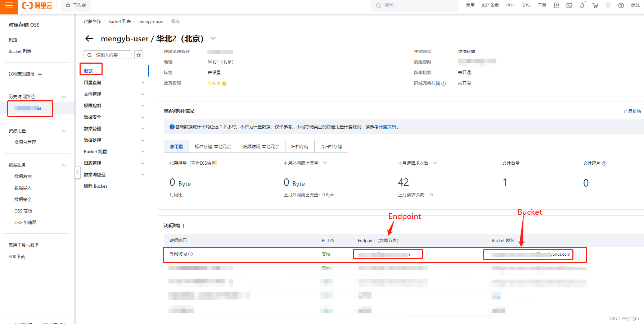
Task: Open the 计费文档 link
Action: [387, 127]
